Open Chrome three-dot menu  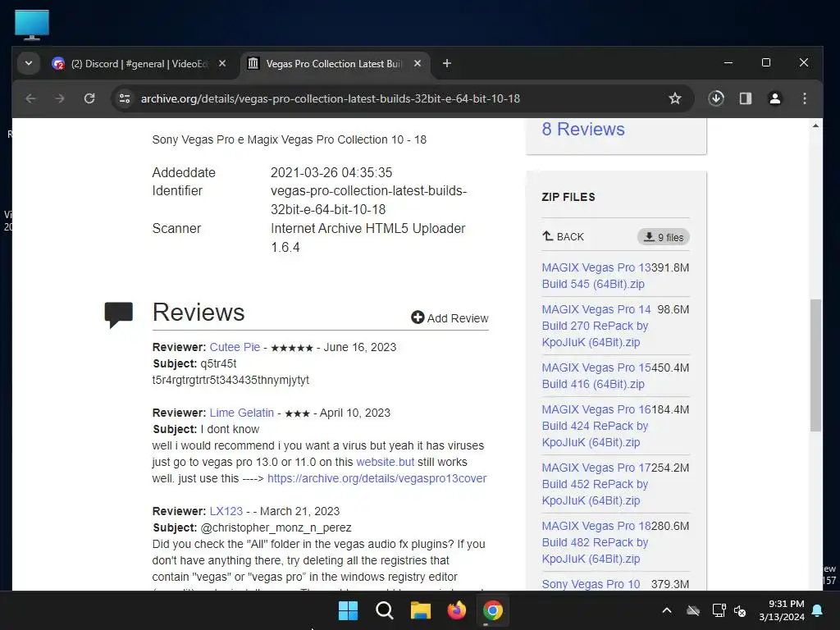[x=805, y=98]
